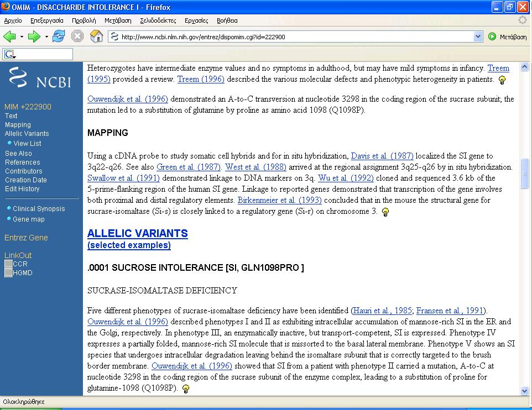Open the Αρχείο menu

13,20
